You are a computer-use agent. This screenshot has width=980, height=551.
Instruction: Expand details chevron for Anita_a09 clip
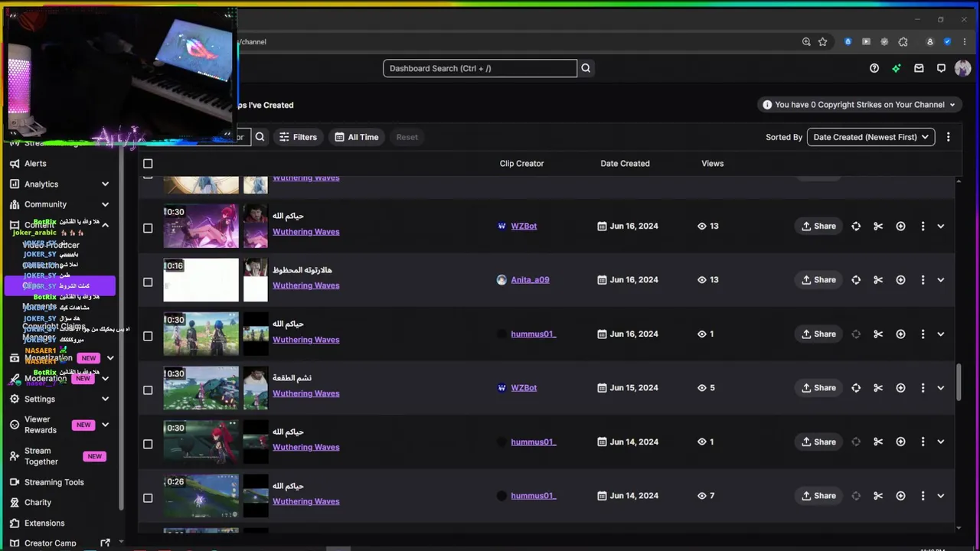(941, 280)
